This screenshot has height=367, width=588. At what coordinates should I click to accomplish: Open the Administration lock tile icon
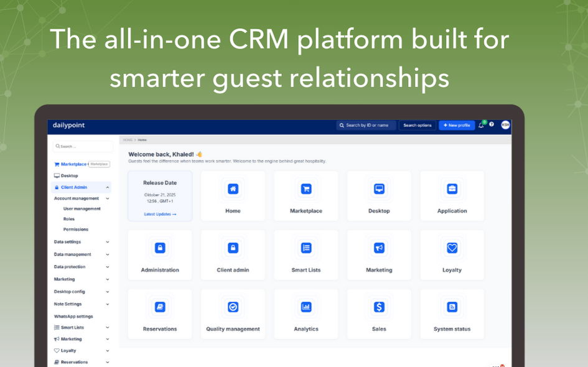point(160,248)
